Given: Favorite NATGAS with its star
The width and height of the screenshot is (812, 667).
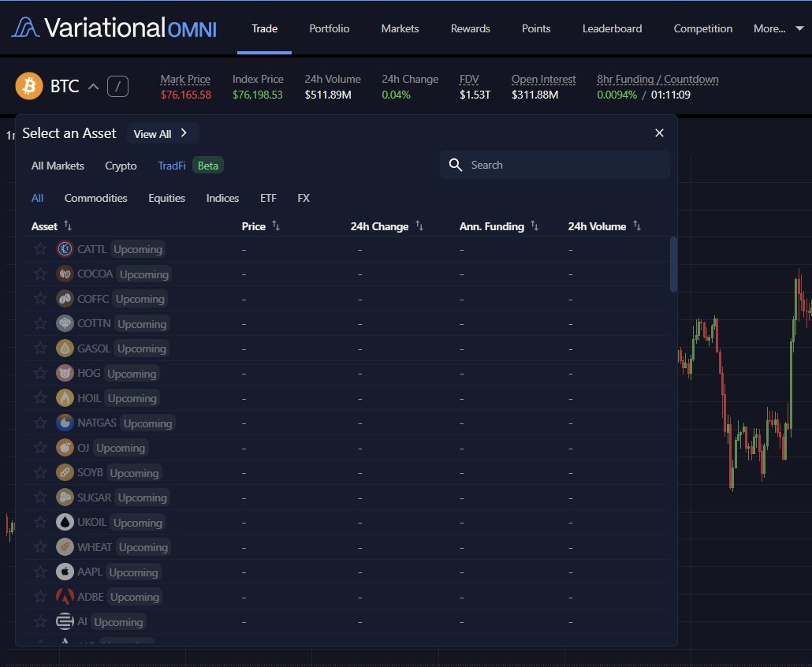Looking at the screenshot, I should [40, 423].
